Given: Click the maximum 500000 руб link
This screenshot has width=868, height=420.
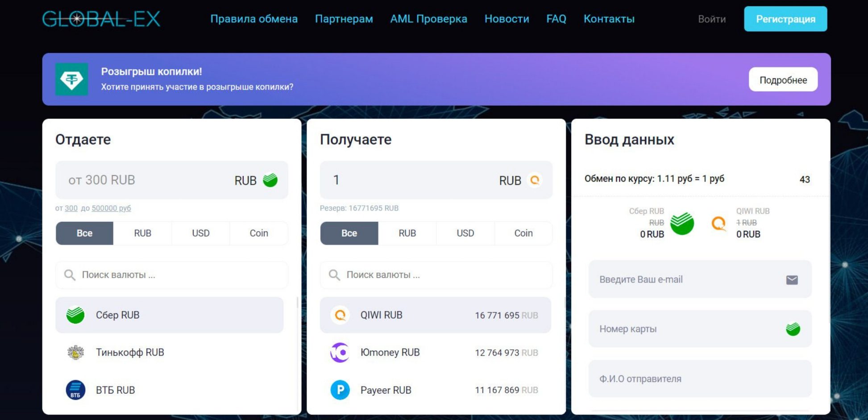Looking at the screenshot, I should [x=111, y=208].
